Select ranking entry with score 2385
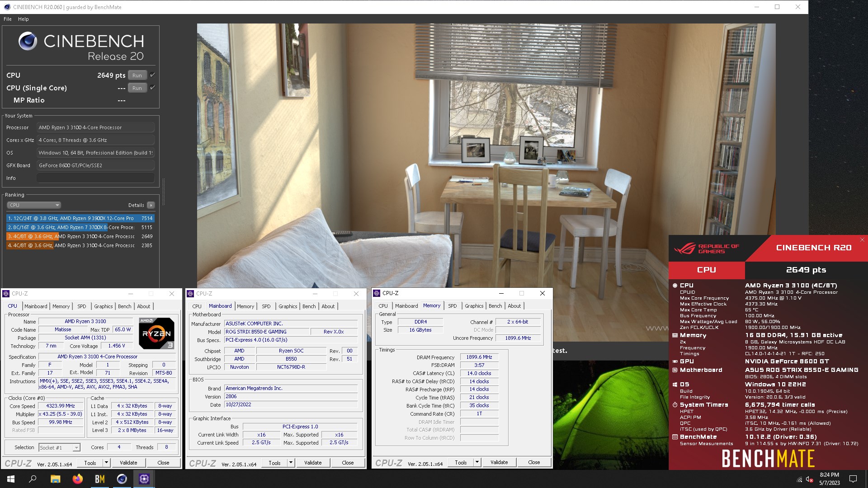The width and height of the screenshot is (868, 488). [80, 245]
